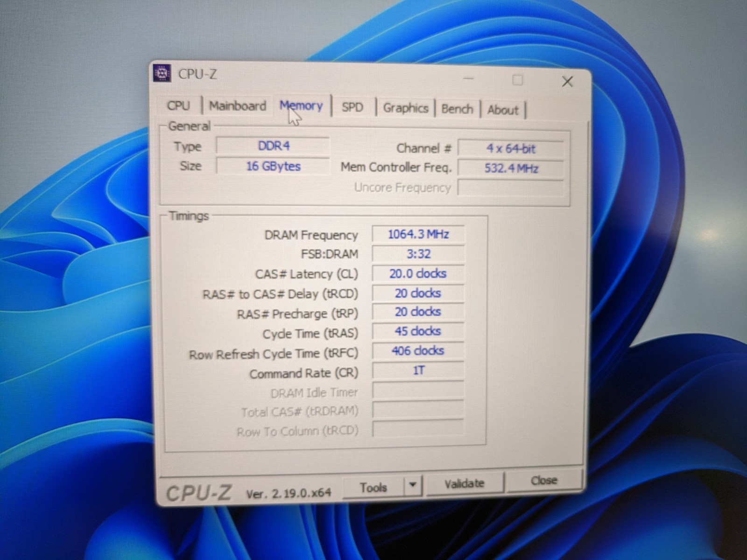Screen dimensions: 747x560
Task: Click the 3:32 FSB:DRAM value
Action: 418,254
